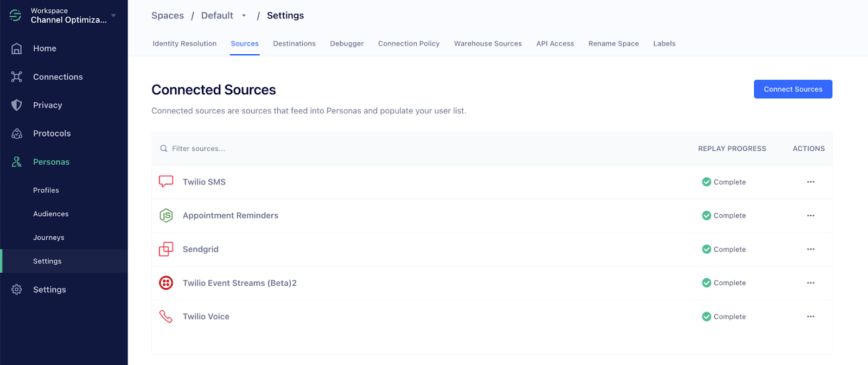Open actions menu for Appointment Reminders

810,216
